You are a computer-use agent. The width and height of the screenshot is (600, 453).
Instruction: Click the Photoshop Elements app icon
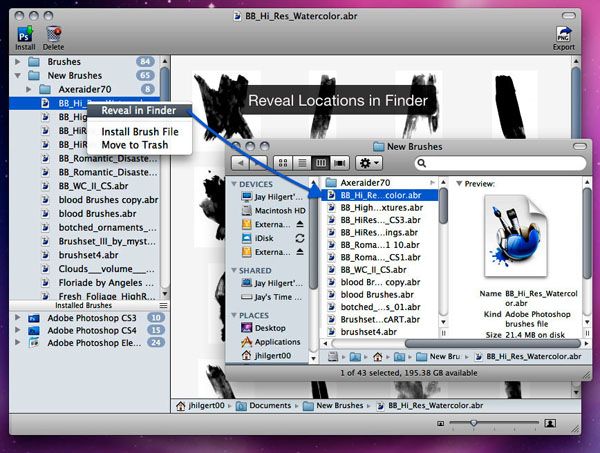(34, 342)
